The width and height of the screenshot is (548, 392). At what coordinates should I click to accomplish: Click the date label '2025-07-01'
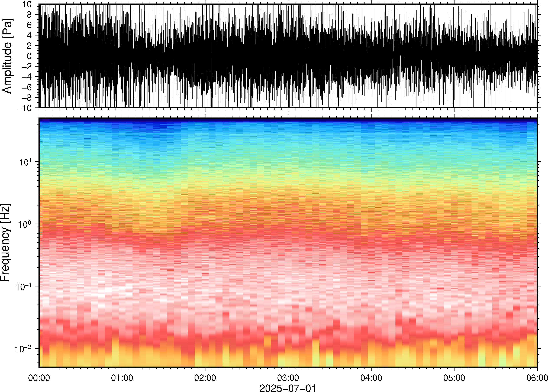pos(288,388)
